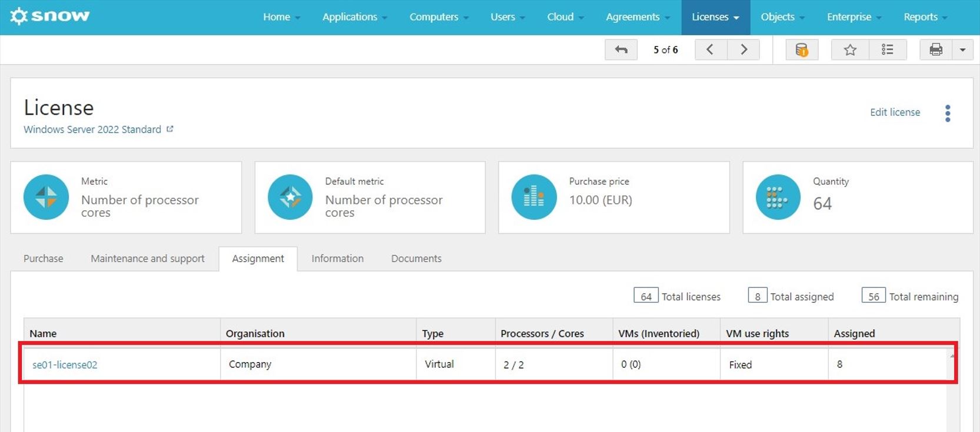The width and height of the screenshot is (980, 432).
Task: Click the Total licenses count box
Action: pos(646,296)
